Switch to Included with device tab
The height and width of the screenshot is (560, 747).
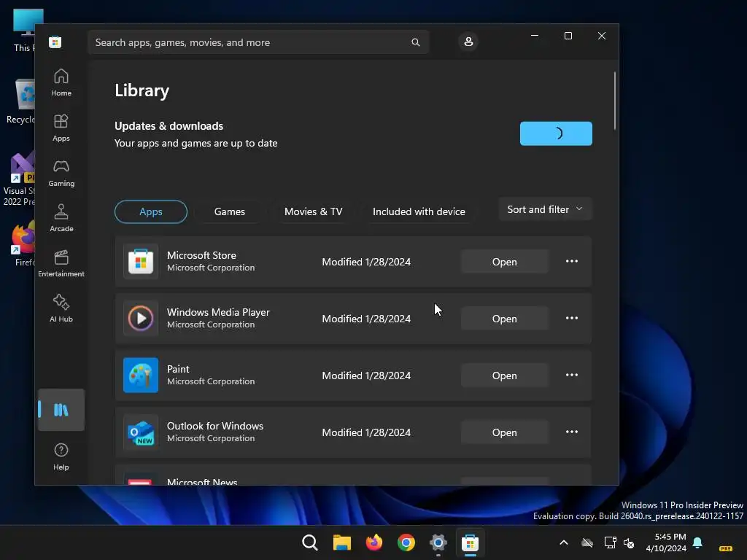coord(419,211)
